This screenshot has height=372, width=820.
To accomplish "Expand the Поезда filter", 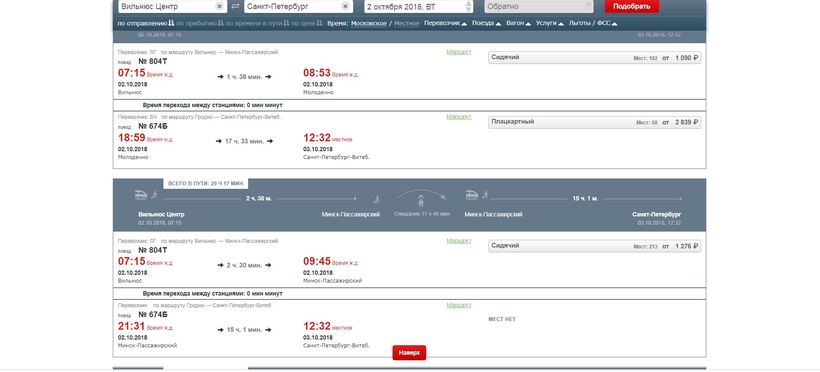I will (x=486, y=24).
